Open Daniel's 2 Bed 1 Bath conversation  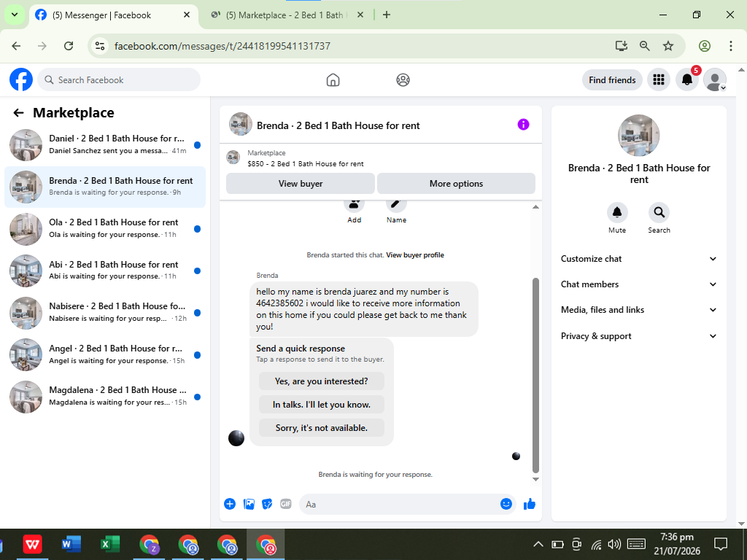pyautogui.click(x=105, y=145)
